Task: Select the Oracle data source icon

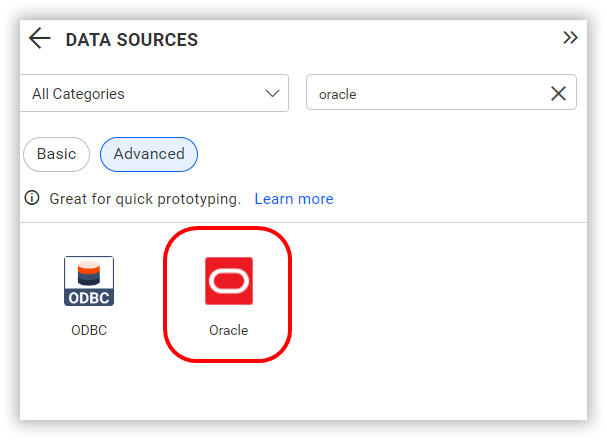Action: click(229, 281)
